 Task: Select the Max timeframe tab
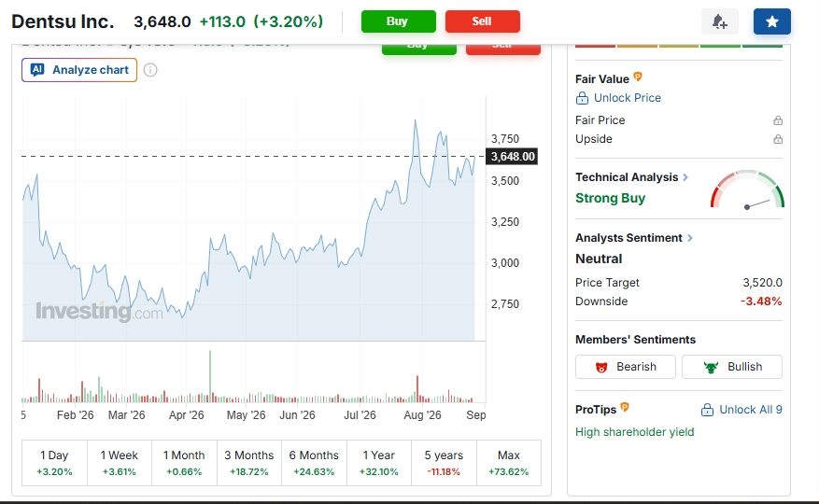pos(509,463)
